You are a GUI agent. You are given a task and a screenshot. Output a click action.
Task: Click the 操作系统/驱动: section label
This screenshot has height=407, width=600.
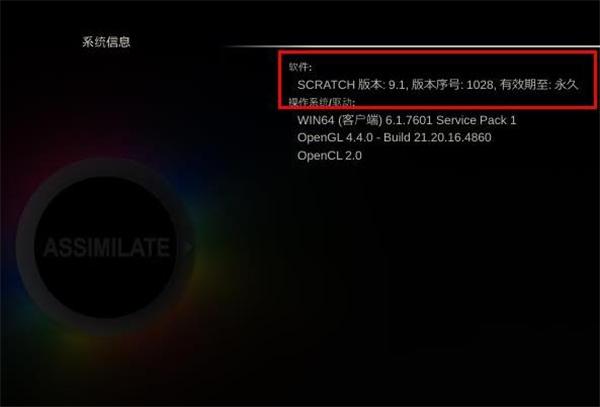[322, 103]
